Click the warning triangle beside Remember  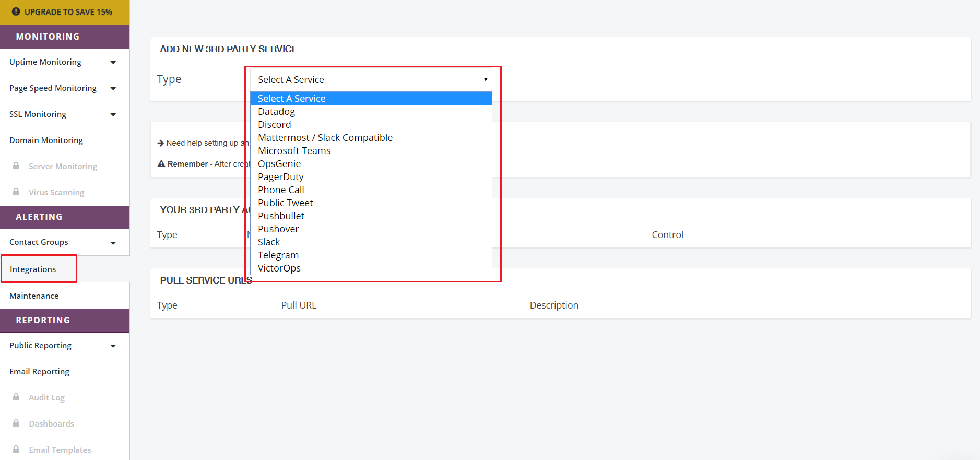point(161,164)
